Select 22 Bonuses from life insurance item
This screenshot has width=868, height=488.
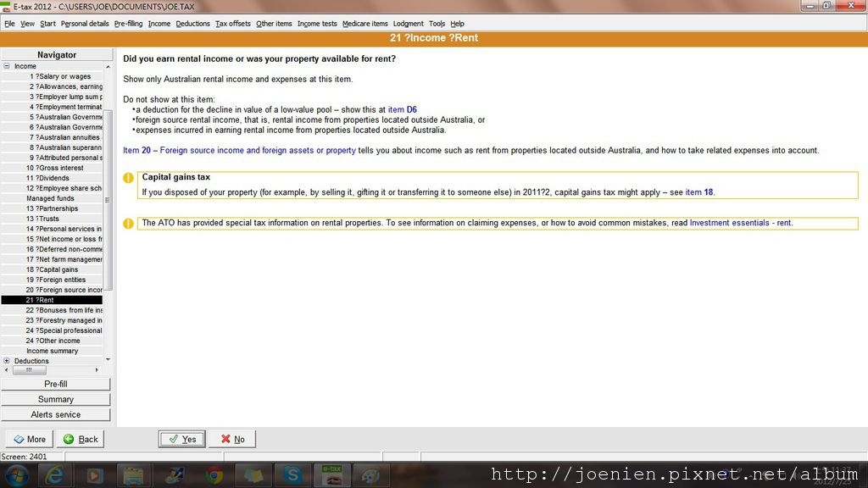(x=64, y=310)
